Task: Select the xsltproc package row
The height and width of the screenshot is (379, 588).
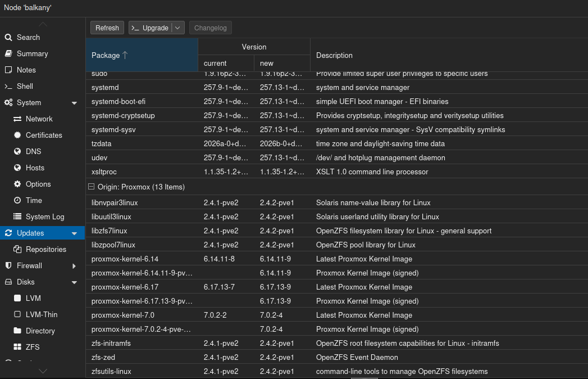Action: coord(337,172)
